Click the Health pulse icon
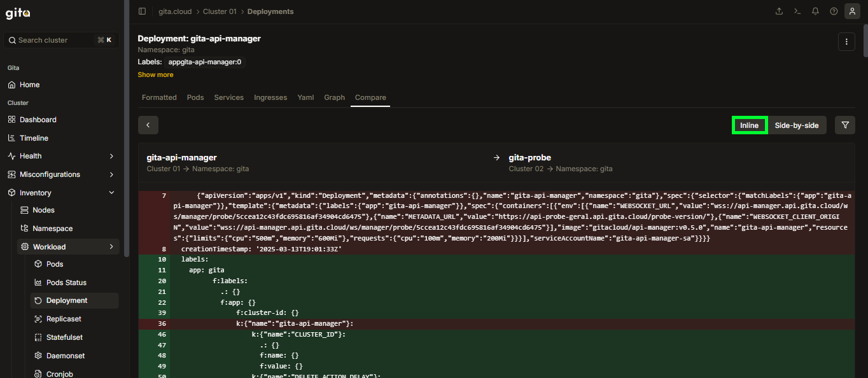Image resolution: width=868 pixels, height=378 pixels. (11, 156)
